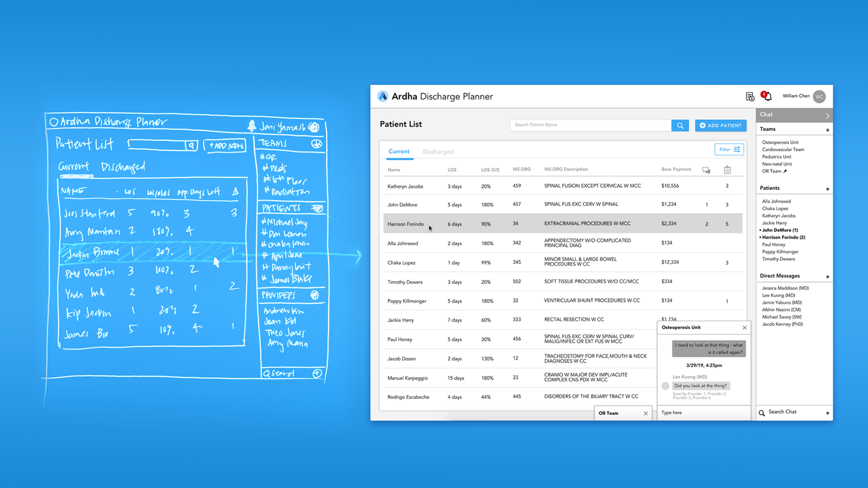Message Jamie Yabuno (MD)
The image size is (868, 488).
(782, 302)
